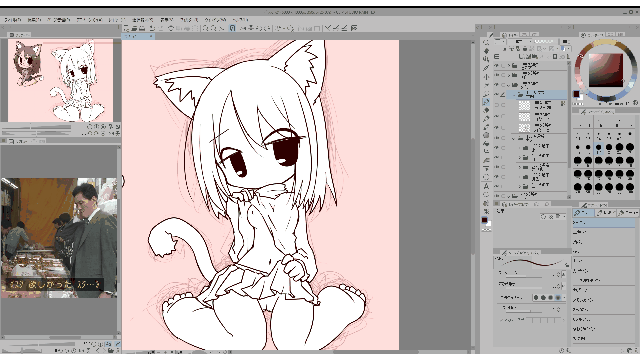The image size is (640, 360).
Task: Collapse the highlighted layer folder arrow
Action: [514, 95]
